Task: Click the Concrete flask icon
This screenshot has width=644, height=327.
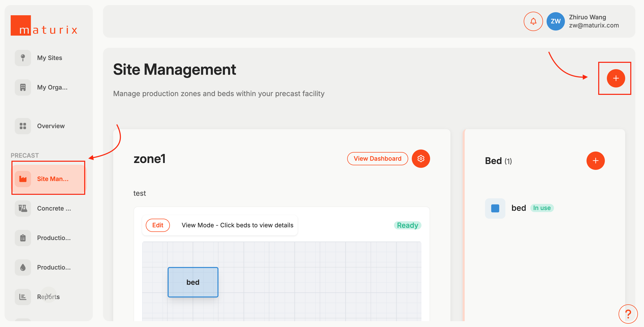Action: [x=23, y=209]
